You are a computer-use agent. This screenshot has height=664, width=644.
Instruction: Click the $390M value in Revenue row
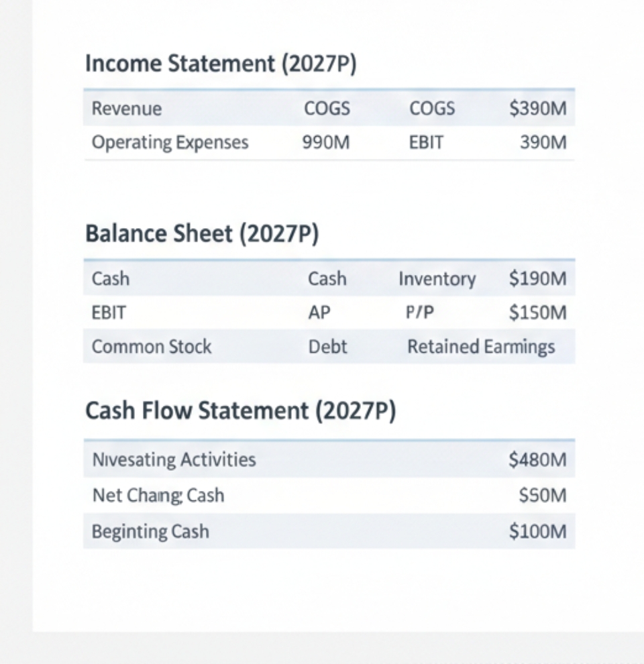point(537,109)
